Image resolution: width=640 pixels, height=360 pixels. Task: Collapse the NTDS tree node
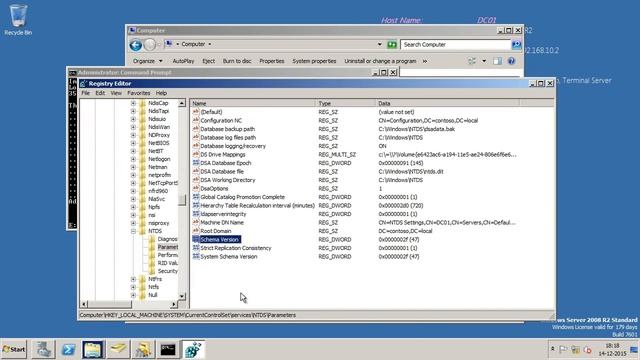pyautogui.click(x=133, y=231)
